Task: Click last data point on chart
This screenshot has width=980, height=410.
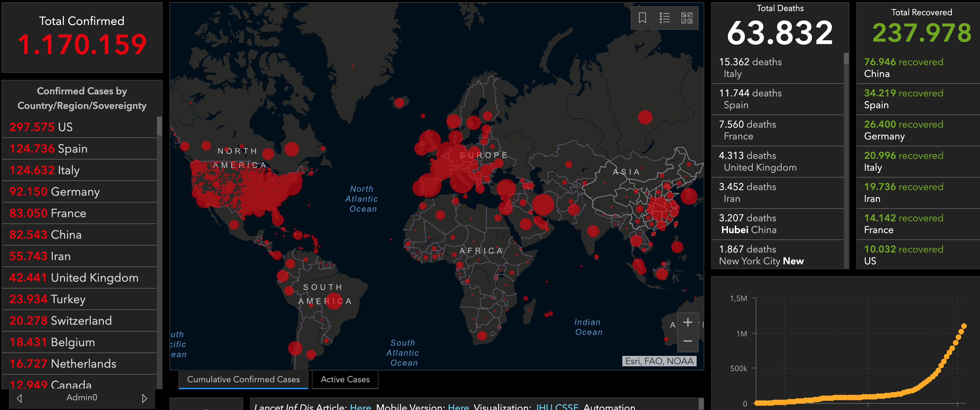Action: 964,326
